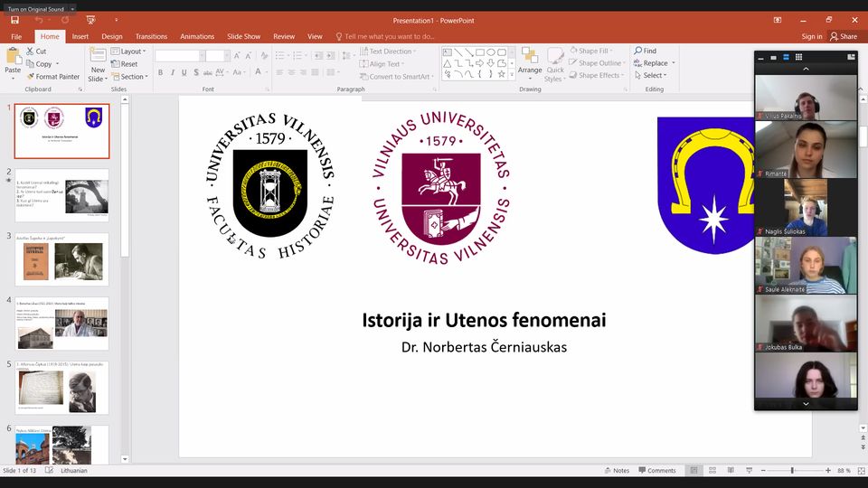The height and width of the screenshot is (488, 868).
Task: Open Quick Styles gallery
Action: tap(555, 65)
